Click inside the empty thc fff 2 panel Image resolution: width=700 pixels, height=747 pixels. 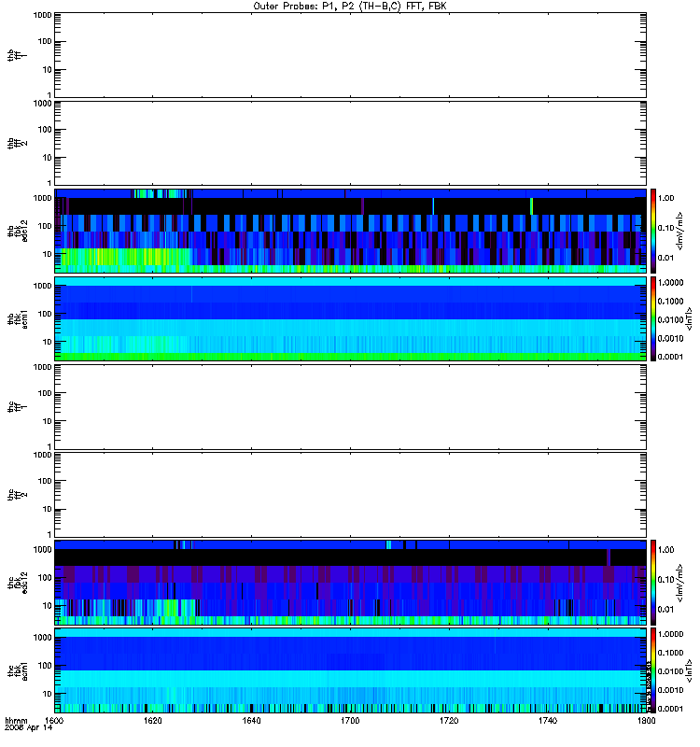[350, 495]
